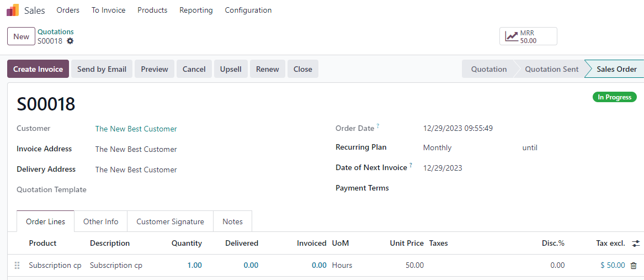Click the Date of Next Invoice help mark
The height and width of the screenshot is (280, 644).
(x=411, y=165)
